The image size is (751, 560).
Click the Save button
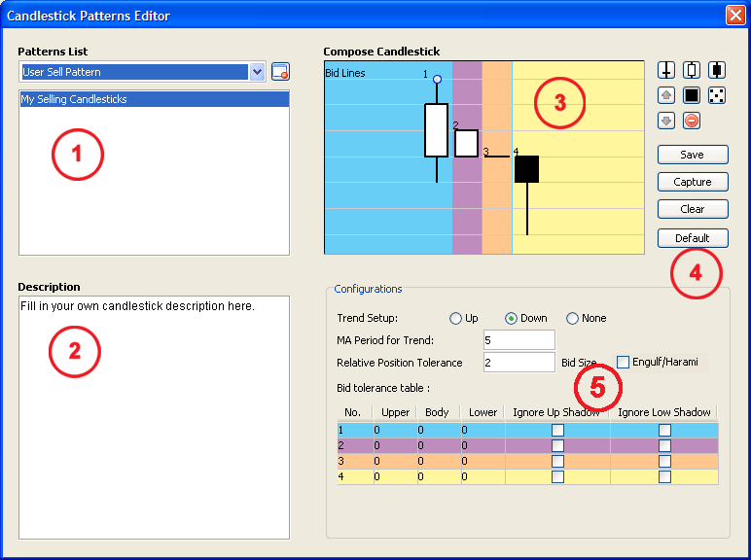[692, 155]
